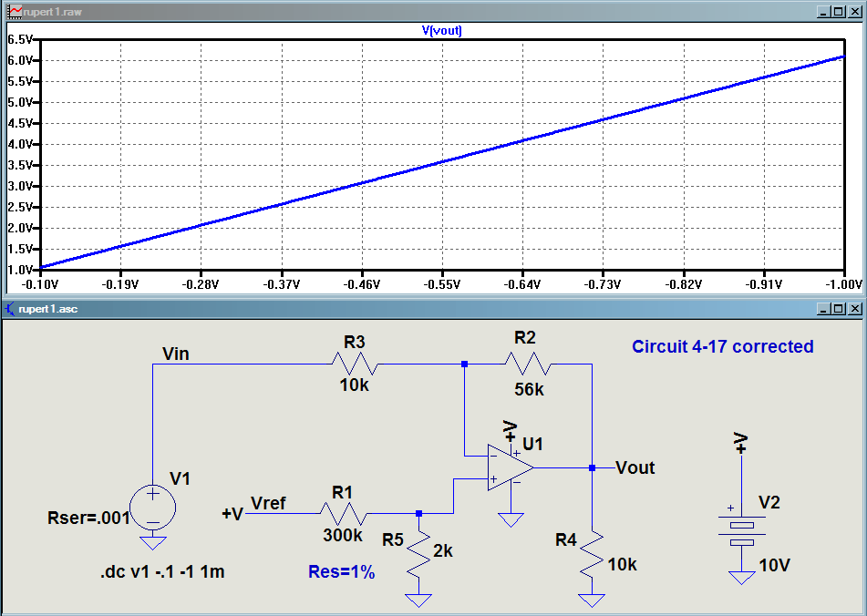Click the junction dot between R1 and R5
This screenshot has width=867, height=616.
(418, 514)
